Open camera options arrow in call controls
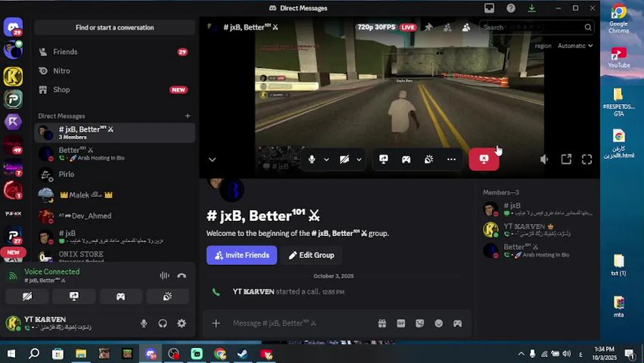The height and width of the screenshot is (363, 644). (x=359, y=159)
